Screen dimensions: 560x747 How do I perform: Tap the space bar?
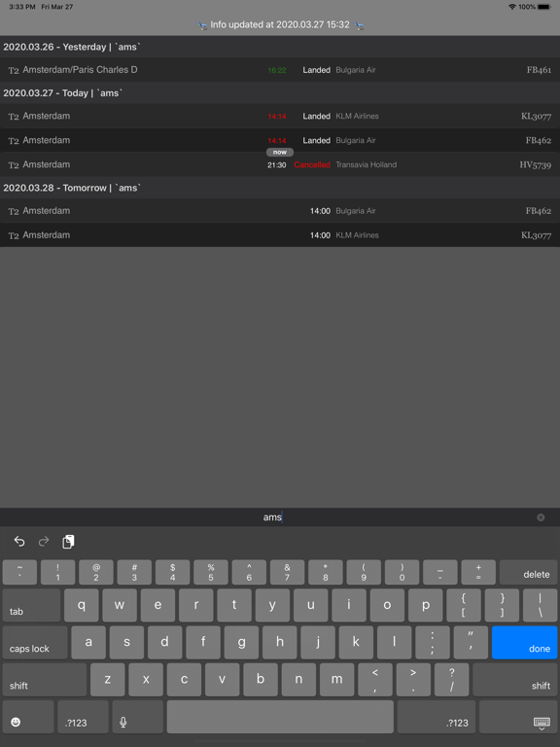pos(280,717)
